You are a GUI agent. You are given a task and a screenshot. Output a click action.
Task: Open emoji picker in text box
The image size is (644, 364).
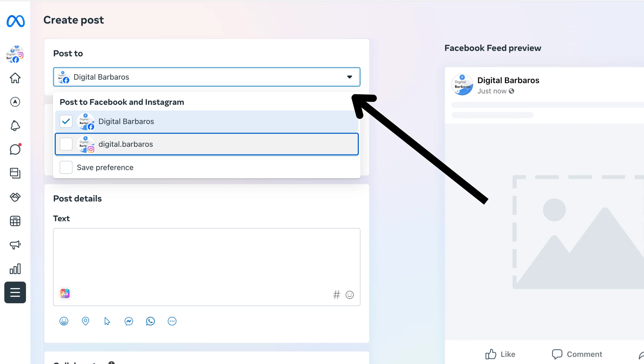click(x=349, y=295)
